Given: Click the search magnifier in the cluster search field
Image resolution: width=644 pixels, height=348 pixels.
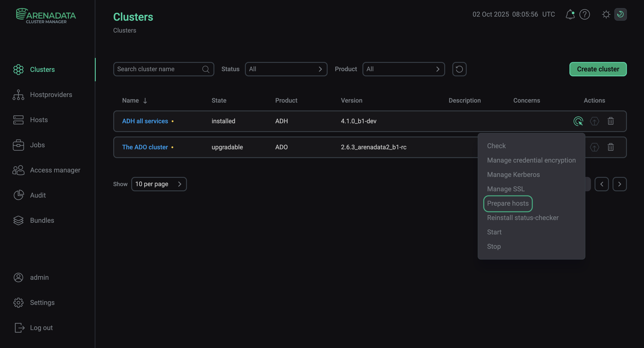Looking at the screenshot, I should 206,69.
